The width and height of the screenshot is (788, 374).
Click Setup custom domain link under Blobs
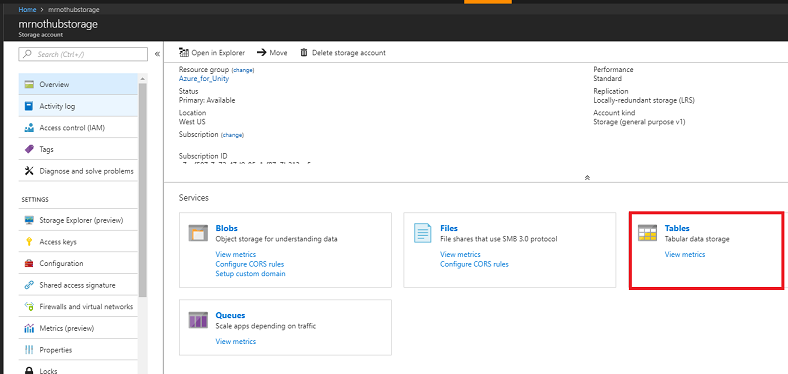pyautogui.click(x=250, y=273)
